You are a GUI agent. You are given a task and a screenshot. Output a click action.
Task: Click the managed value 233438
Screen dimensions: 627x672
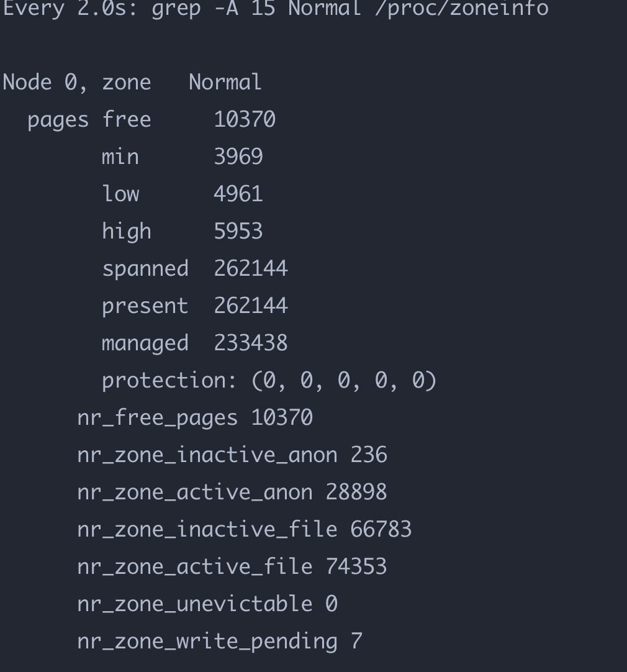click(x=251, y=343)
